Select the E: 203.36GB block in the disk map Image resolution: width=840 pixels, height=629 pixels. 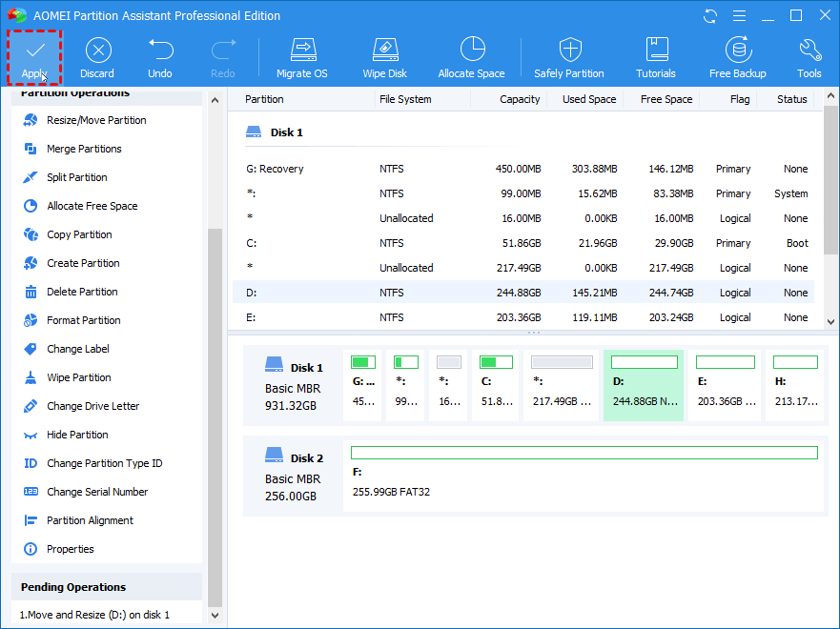coord(726,385)
